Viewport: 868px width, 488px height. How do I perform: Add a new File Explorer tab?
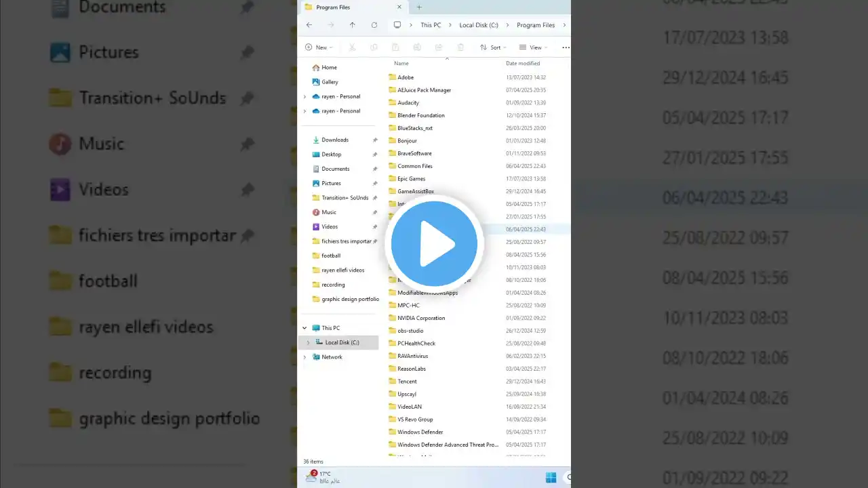(419, 7)
